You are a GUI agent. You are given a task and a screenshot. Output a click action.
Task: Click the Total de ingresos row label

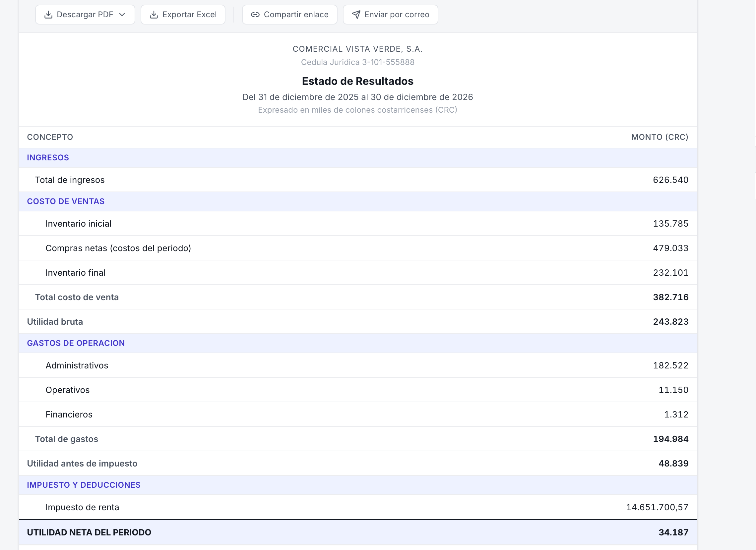click(70, 180)
